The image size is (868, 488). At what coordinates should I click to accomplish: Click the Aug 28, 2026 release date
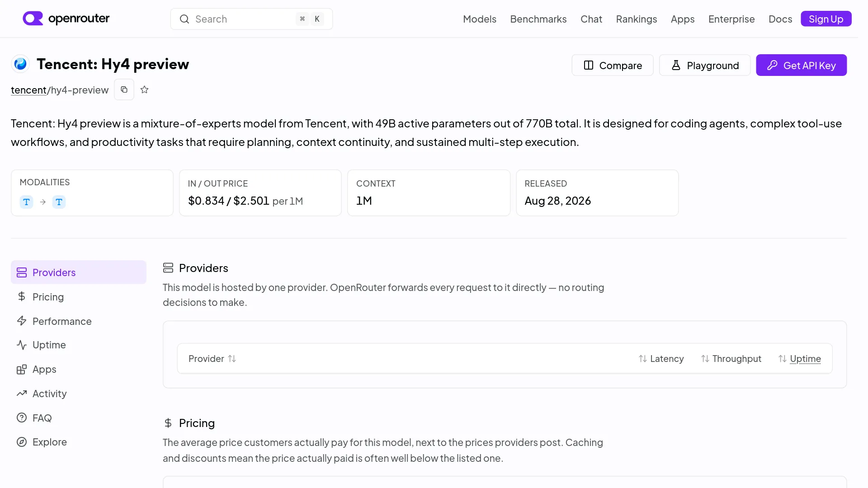(x=557, y=201)
